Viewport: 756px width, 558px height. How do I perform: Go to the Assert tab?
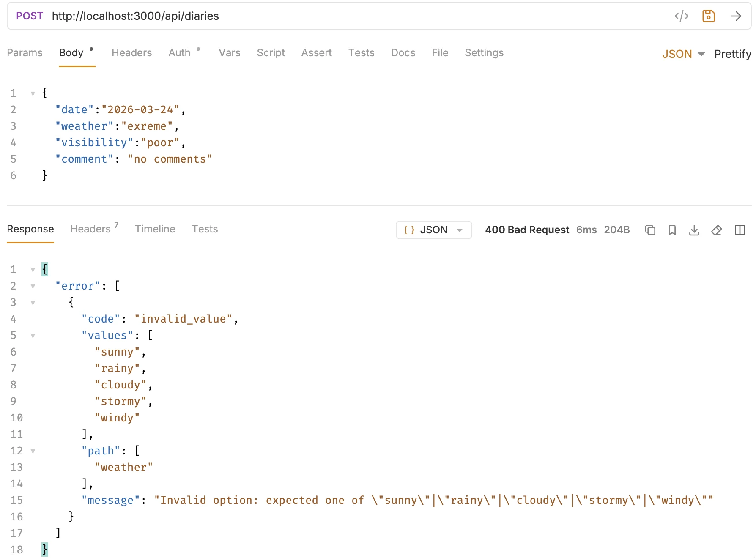click(316, 53)
